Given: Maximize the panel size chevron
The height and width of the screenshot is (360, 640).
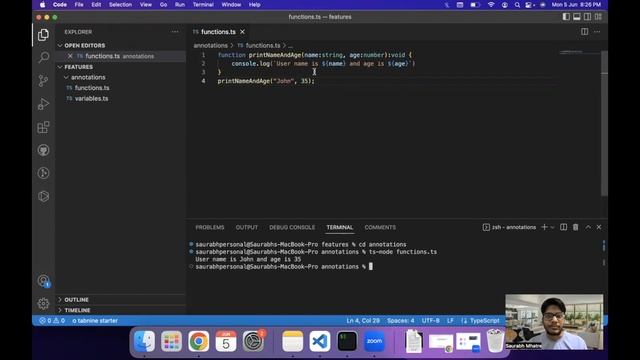Looking at the screenshot, I should (588, 227).
